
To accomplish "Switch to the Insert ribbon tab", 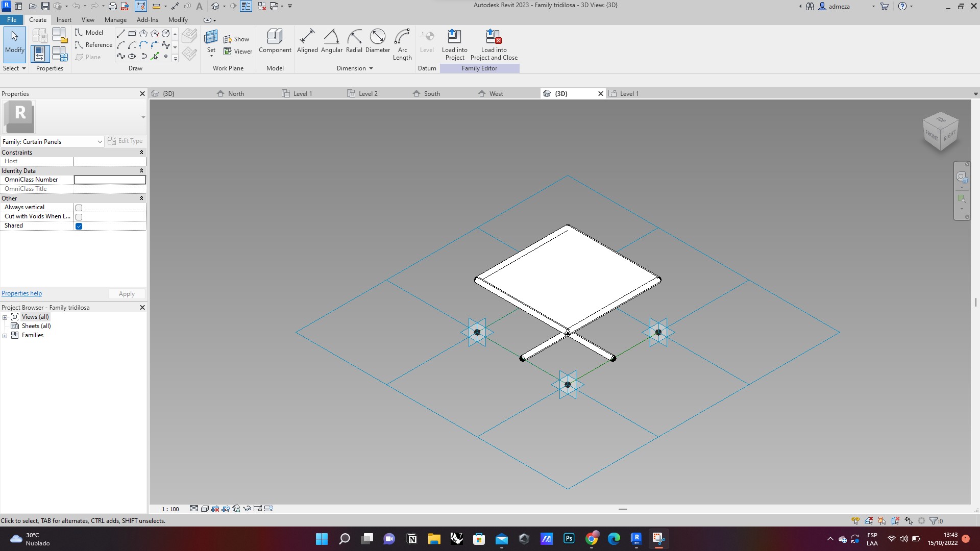I will click(x=64, y=19).
